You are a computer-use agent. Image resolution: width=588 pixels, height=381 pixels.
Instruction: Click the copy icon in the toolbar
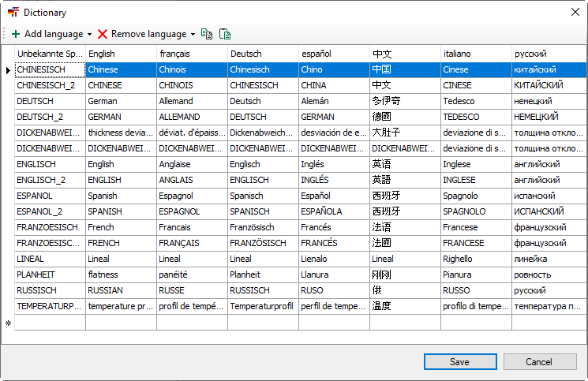(207, 34)
